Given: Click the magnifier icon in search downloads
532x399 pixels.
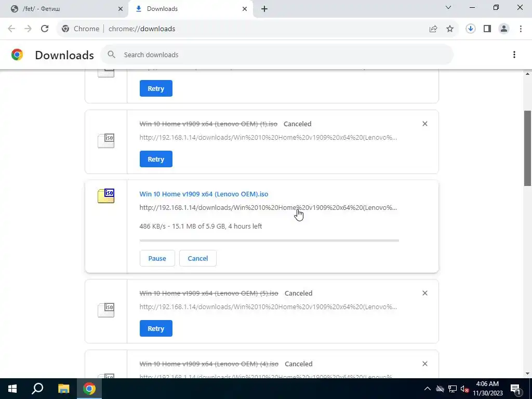Looking at the screenshot, I should coord(111,54).
